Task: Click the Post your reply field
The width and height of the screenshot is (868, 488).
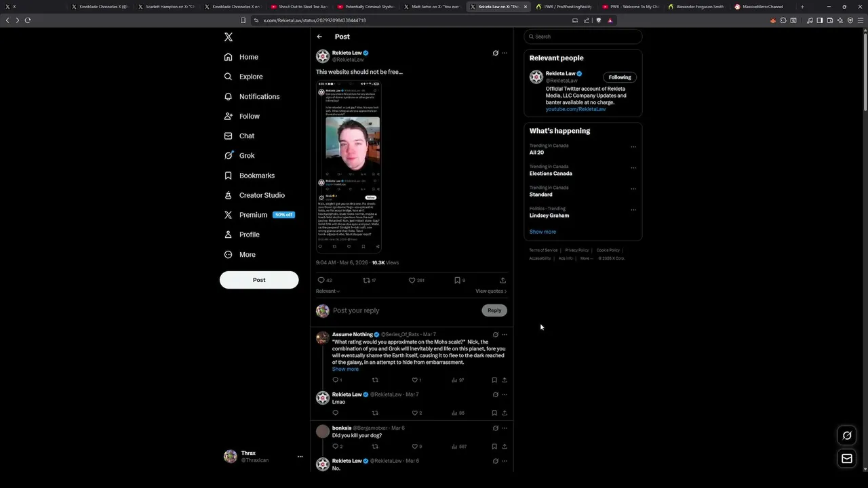Action: pos(404,310)
